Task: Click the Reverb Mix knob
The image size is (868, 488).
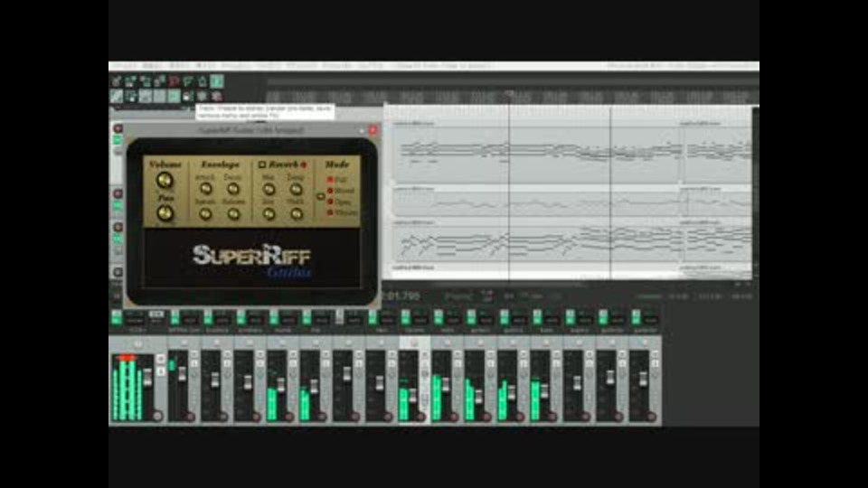Action: (x=269, y=189)
